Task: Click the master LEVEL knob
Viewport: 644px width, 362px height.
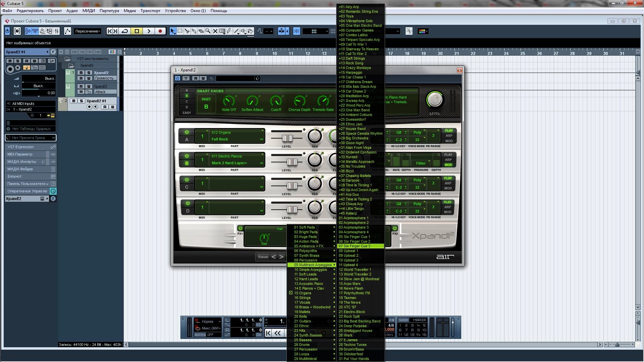Action: pyautogui.click(x=435, y=100)
